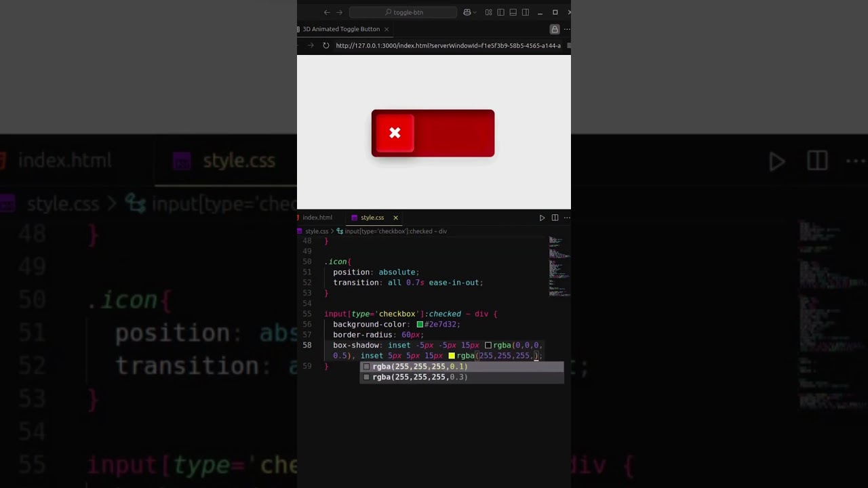Open the preview group's more actions menu
The width and height of the screenshot is (868, 488).
567,29
